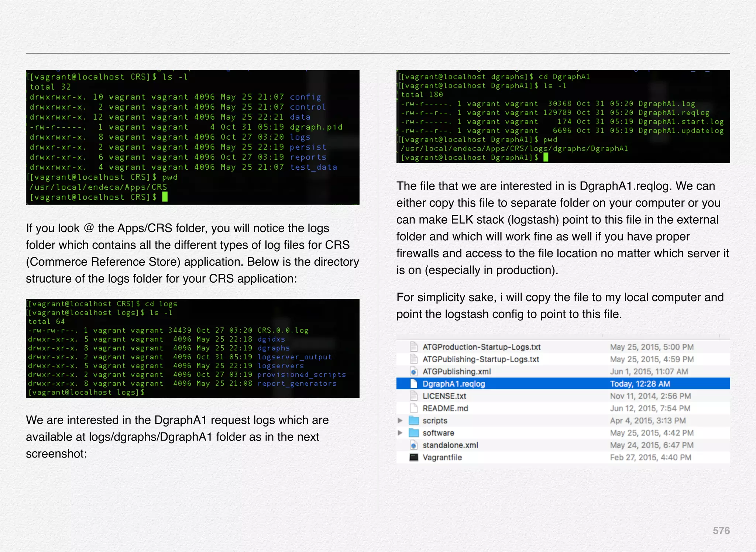Click the DgraphA1.reqlog file icon
This screenshot has width=756, height=552.
(414, 384)
